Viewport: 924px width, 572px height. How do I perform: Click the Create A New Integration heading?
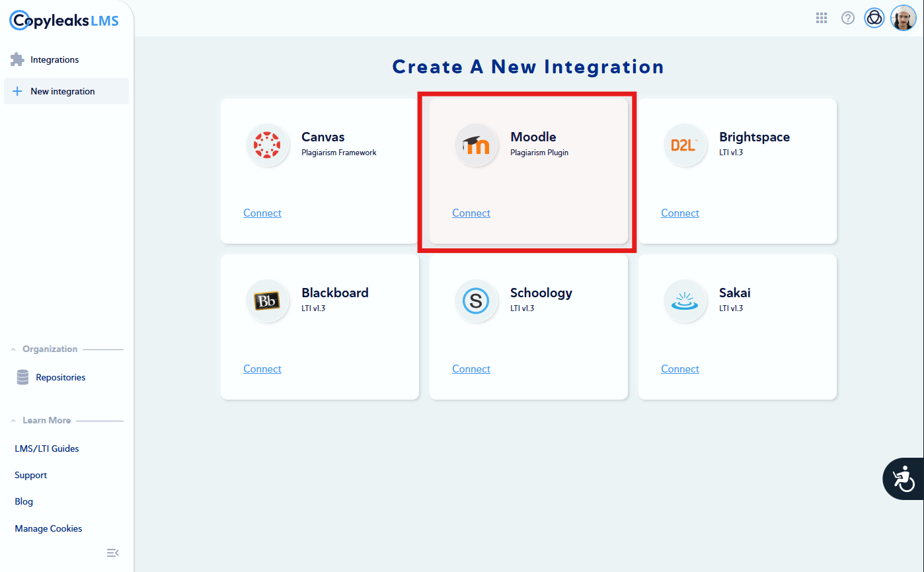coord(528,67)
